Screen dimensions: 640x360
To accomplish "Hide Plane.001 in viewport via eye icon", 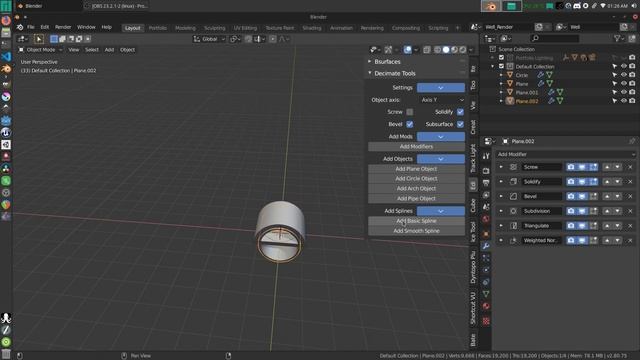I will tap(624, 92).
